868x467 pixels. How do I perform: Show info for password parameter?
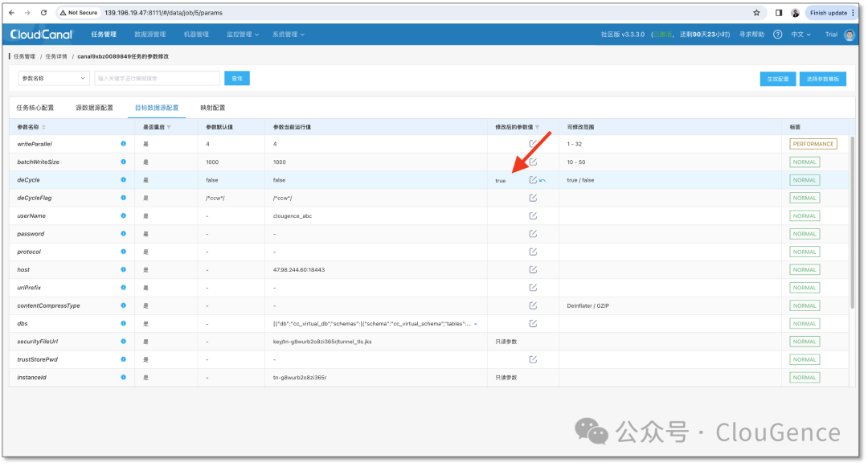tap(124, 234)
